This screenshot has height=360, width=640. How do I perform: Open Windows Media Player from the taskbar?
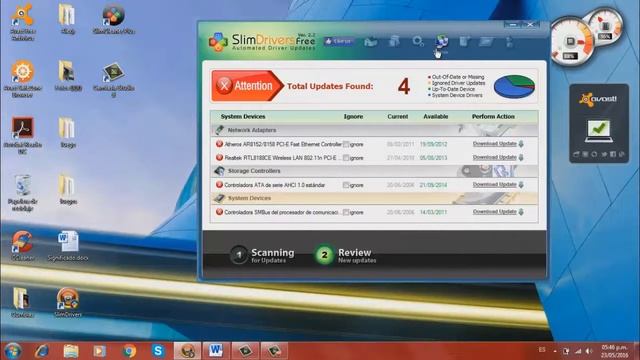(x=99, y=351)
